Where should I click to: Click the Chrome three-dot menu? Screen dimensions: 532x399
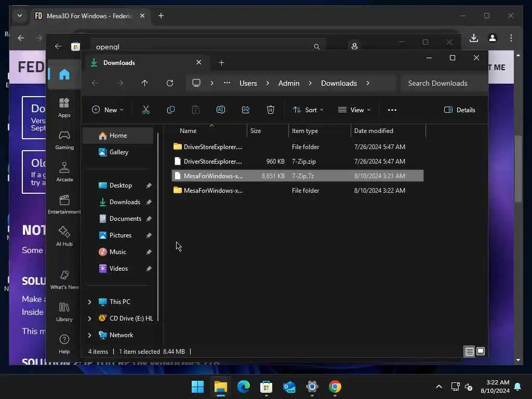511,38
